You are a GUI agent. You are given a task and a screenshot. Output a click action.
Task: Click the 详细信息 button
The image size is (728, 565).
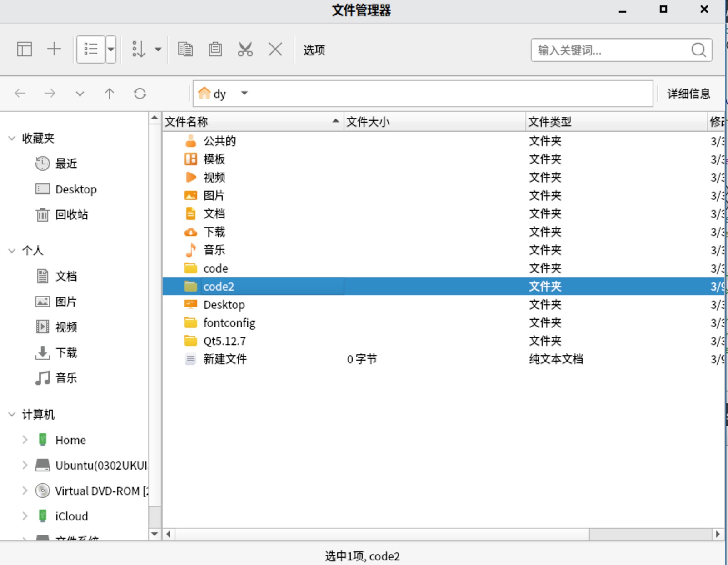[688, 94]
